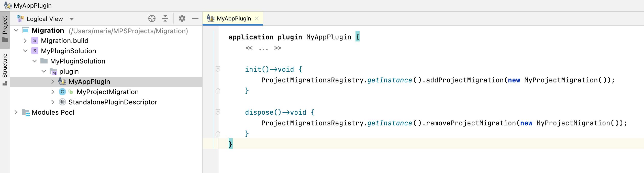Click the Collapse All icon in project toolbar
The width and height of the screenshot is (644, 173).
(x=165, y=18)
